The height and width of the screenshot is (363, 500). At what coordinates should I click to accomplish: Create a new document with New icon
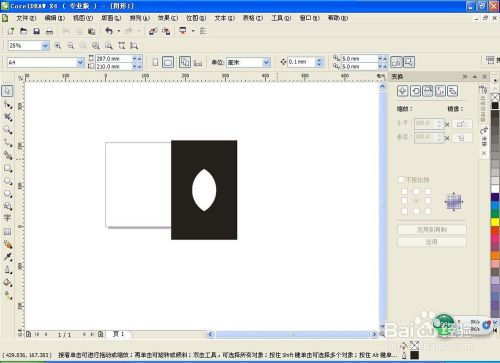[x=11, y=31]
